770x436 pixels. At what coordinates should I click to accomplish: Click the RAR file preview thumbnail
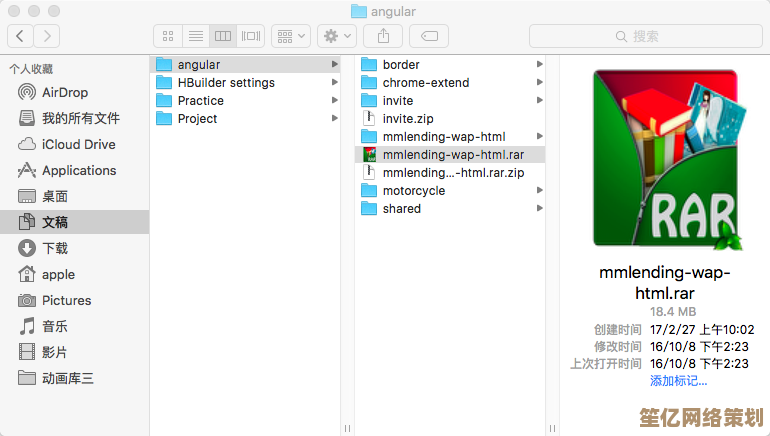tap(665, 158)
